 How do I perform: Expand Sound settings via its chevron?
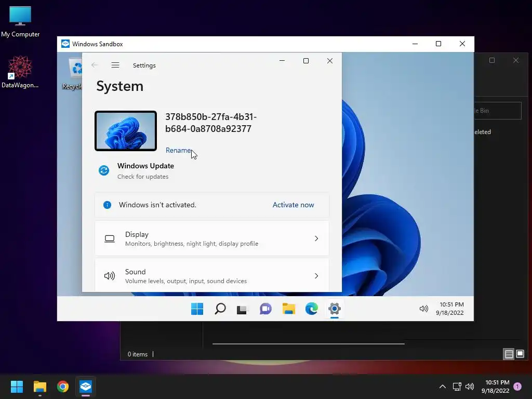(316, 276)
